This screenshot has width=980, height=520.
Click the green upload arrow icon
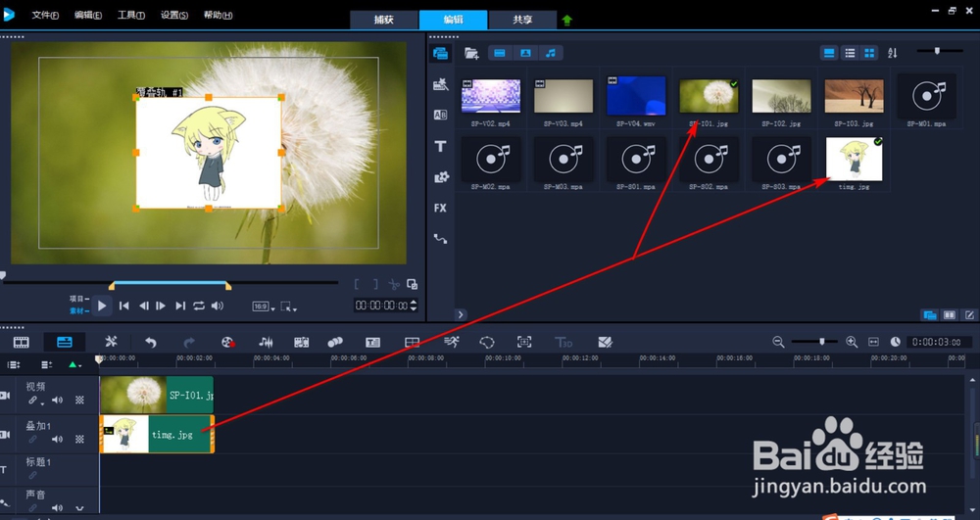(x=566, y=20)
